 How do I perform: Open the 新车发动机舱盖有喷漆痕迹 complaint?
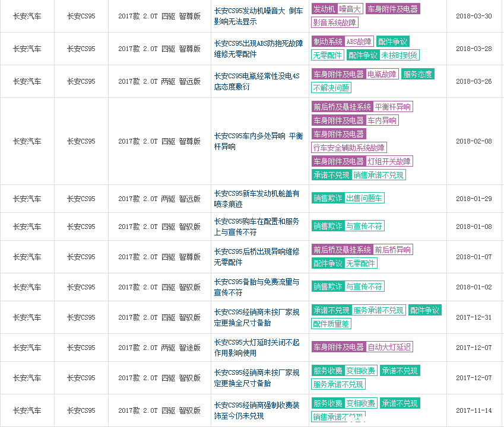pos(256,199)
